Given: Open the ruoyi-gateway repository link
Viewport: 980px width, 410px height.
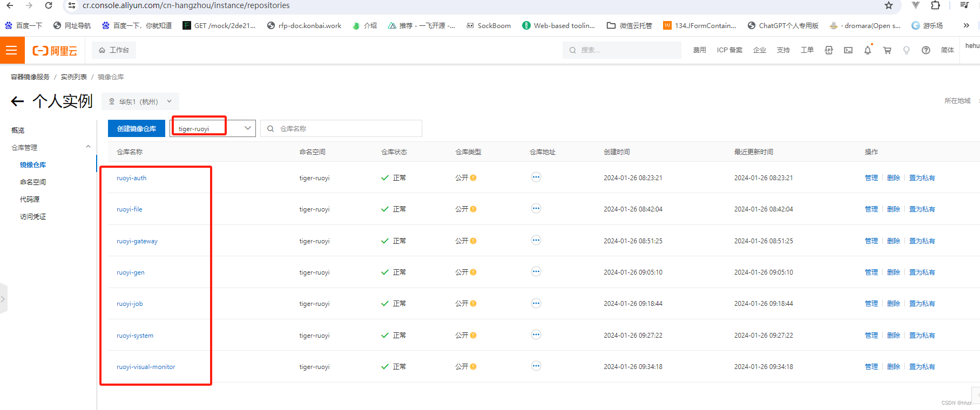Looking at the screenshot, I should click(x=137, y=241).
